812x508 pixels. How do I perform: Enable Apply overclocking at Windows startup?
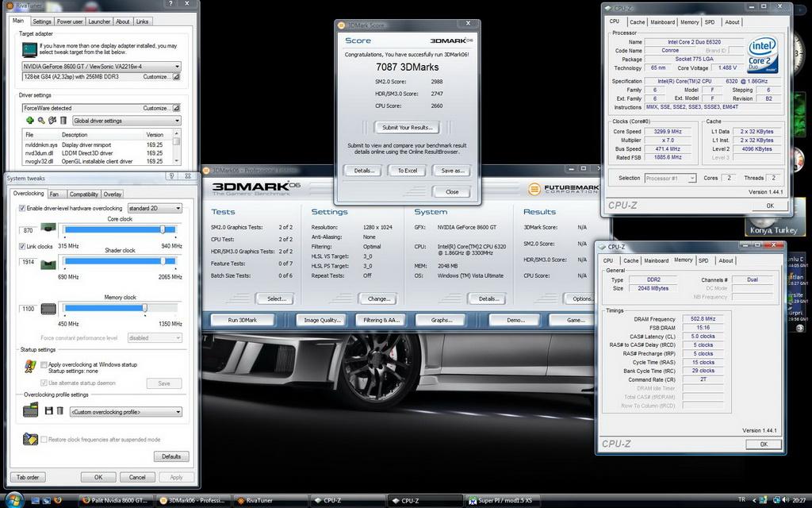pos(44,364)
